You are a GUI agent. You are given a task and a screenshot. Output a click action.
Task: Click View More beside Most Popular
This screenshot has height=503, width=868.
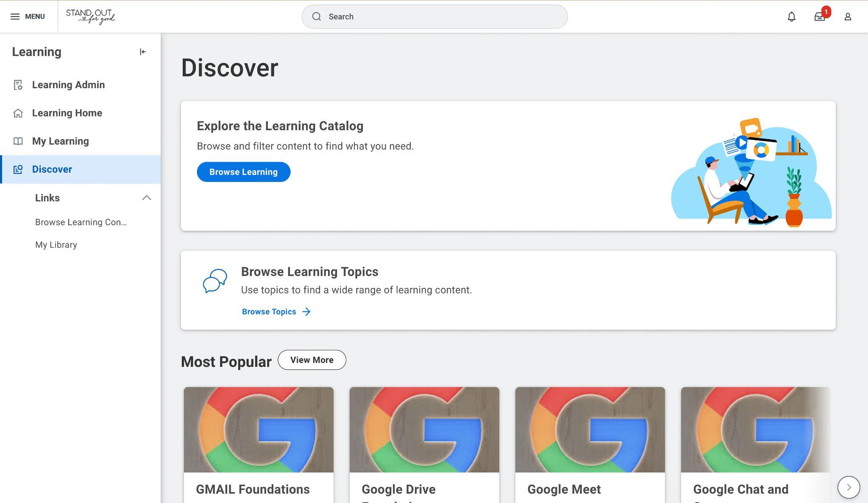[312, 360]
